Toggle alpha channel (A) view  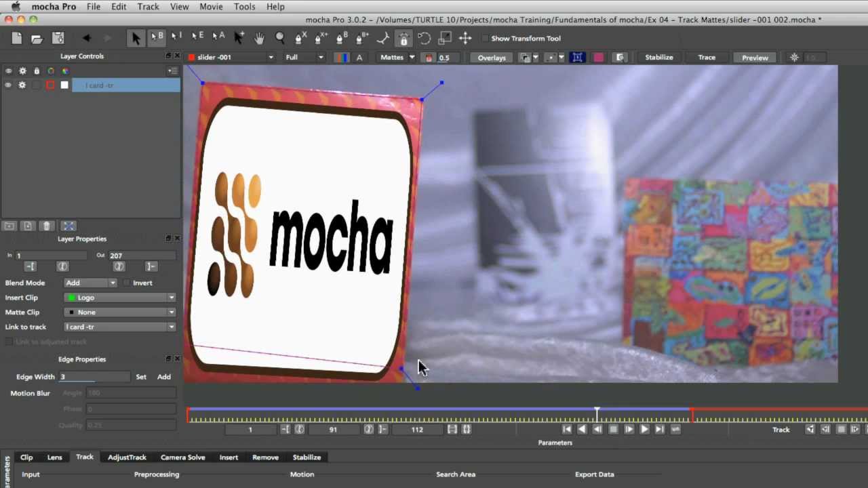click(359, 58)
